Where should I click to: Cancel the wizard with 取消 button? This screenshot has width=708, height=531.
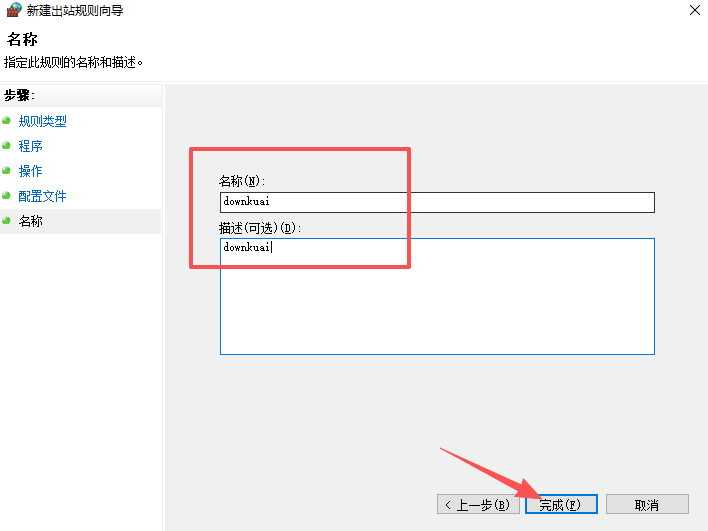click(x=647, y=504)
